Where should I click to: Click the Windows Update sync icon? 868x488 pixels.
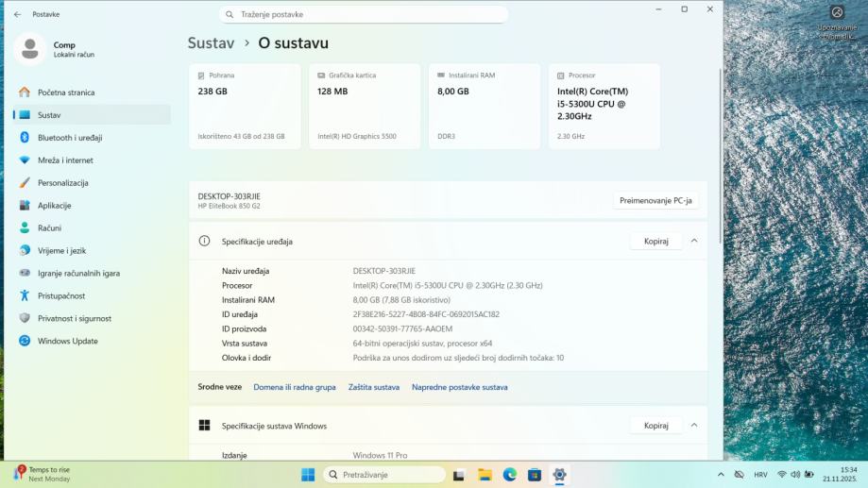25,341
